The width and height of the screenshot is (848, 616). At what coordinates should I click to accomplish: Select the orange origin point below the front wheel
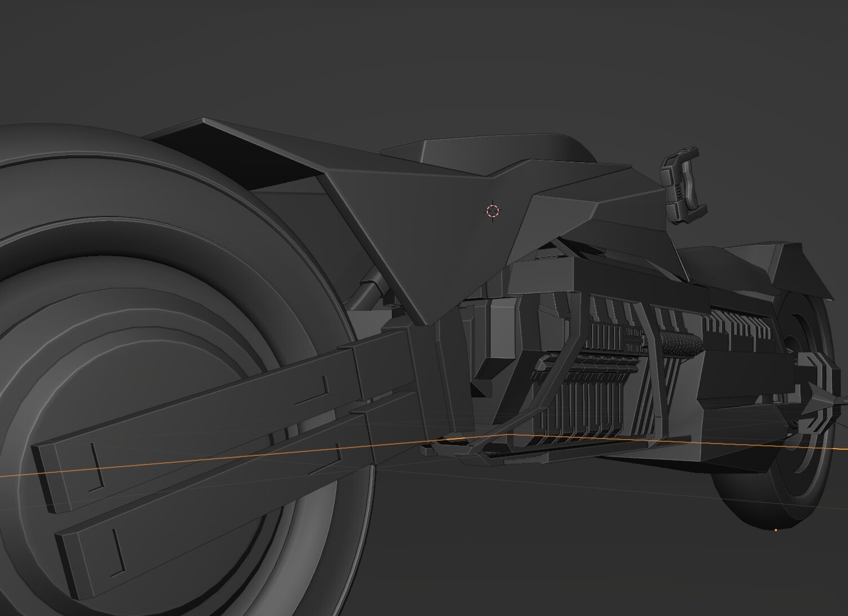[x=776, y=530]
